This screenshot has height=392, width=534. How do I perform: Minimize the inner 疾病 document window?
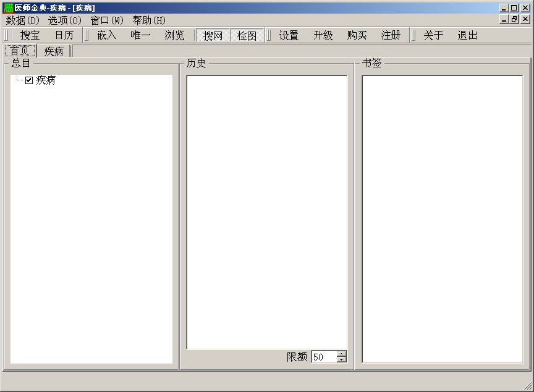pyautogui.click(x=504, y=19)
